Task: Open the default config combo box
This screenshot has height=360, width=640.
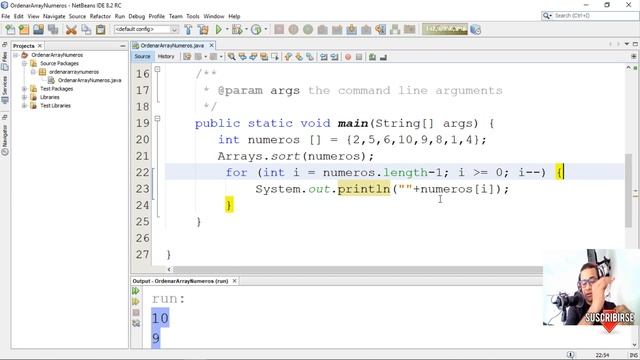Action: pos(146,29)
